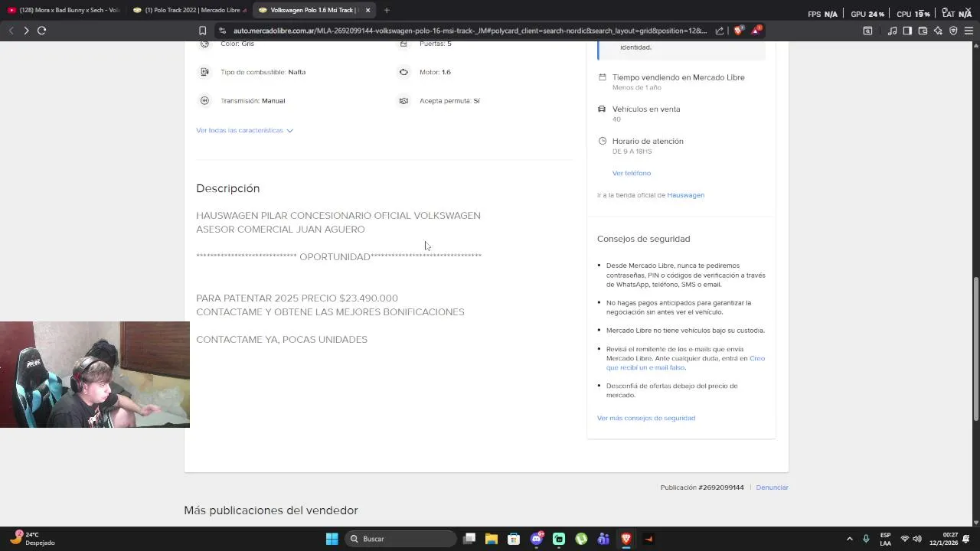Click Horario de atención entry

(x=641, y=145)
